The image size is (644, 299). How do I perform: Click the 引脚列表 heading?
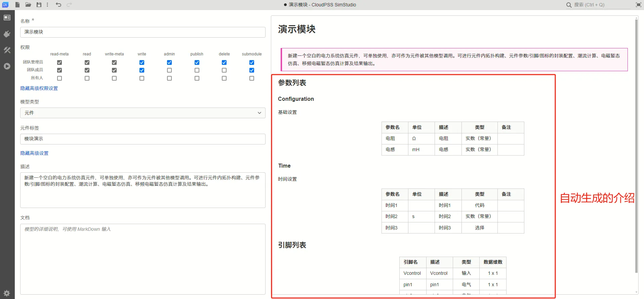292,245
